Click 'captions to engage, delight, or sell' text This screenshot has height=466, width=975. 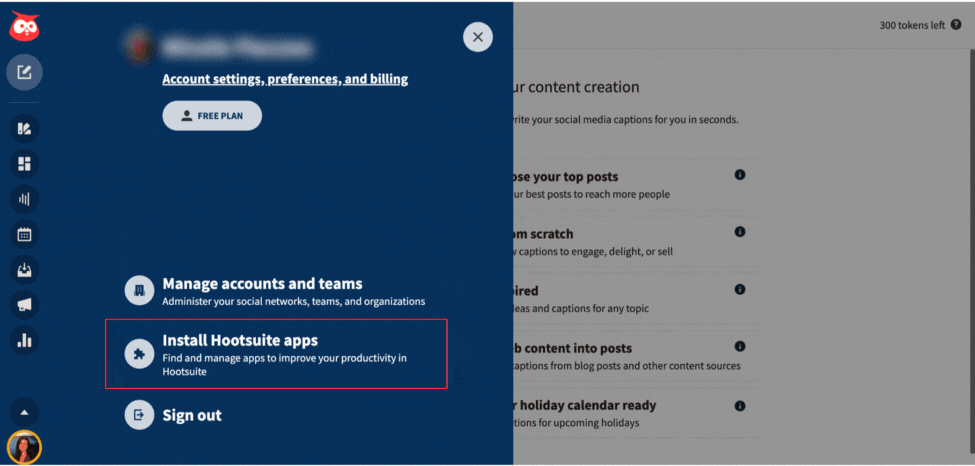[x=594, y=252]
